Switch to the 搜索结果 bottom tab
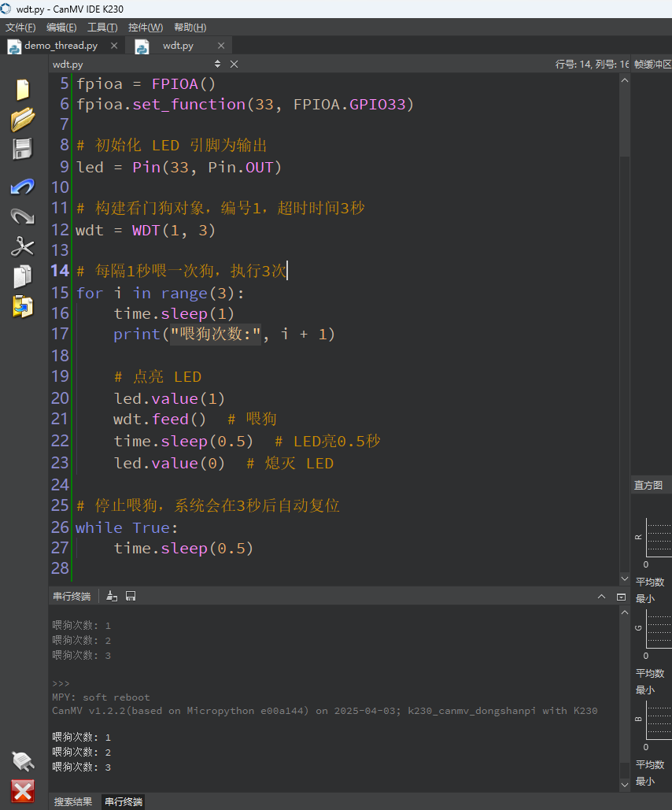Image resolution: width=672 pixels, height=810 pixels. point(73,801)
